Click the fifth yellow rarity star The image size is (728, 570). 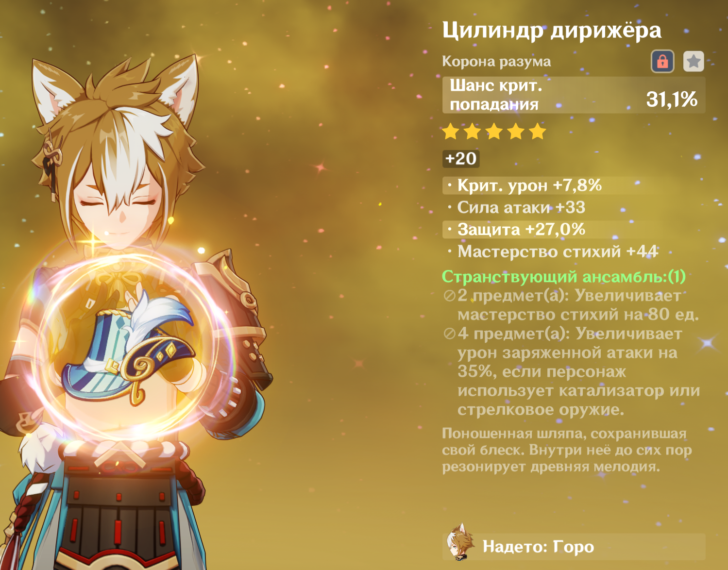point(538,132)
